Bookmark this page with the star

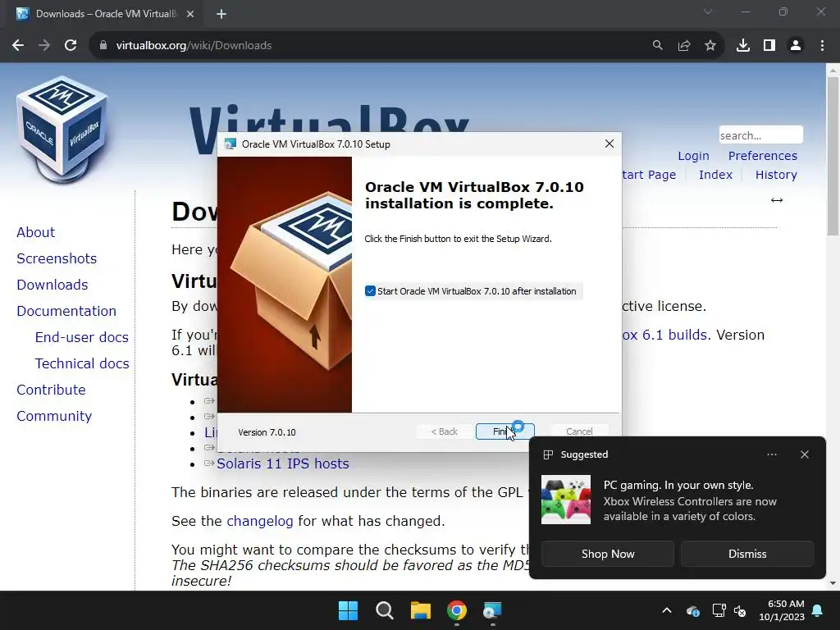(x=710, y=46)
